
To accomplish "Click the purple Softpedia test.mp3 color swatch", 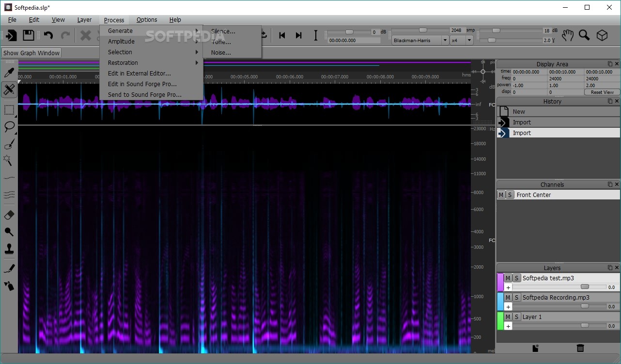I will [500, 282].
